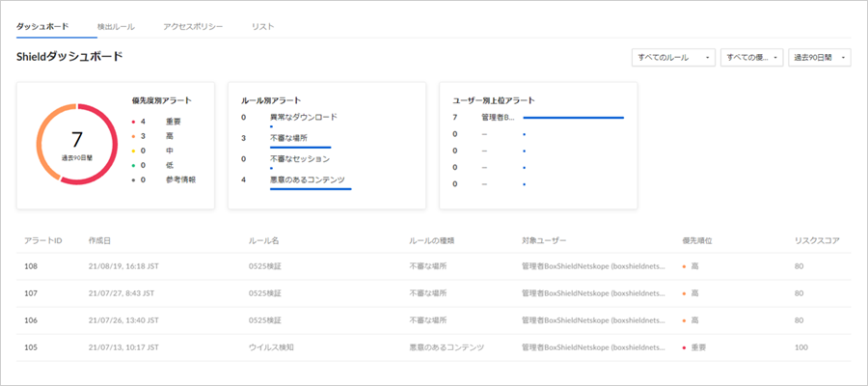
Task: Click the red 重要 priority dot in row 105
Action: click(684, 346)
